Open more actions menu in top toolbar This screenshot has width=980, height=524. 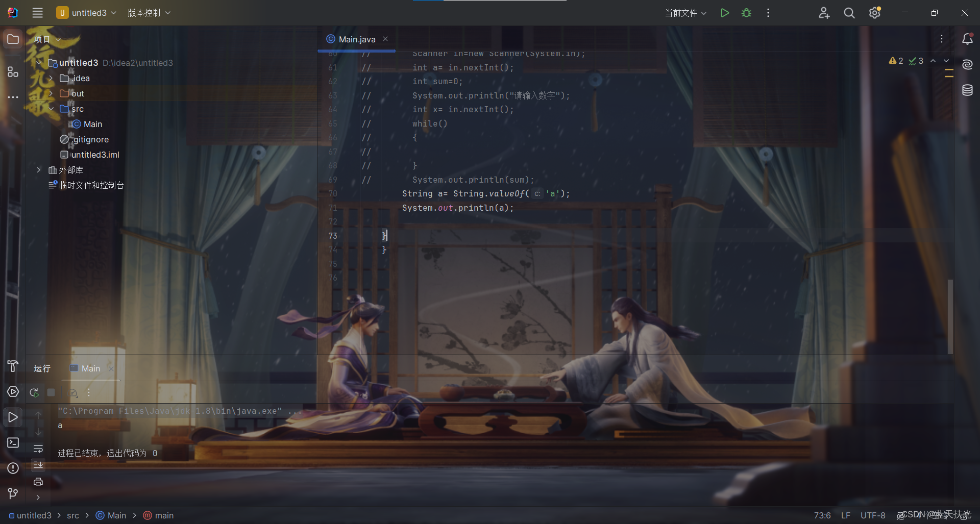click(x=768, y=13)
